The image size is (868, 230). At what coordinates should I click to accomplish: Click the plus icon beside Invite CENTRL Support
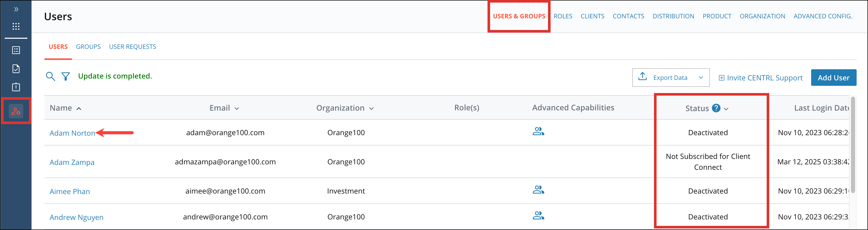pyautogui.click(x=721, y=78)
